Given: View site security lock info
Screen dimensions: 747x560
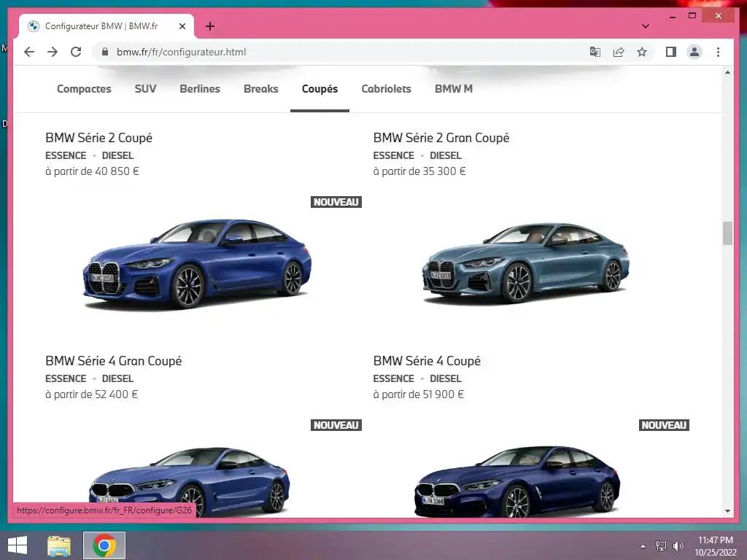Looking at the screenshot, I should (x=105, y=52).
